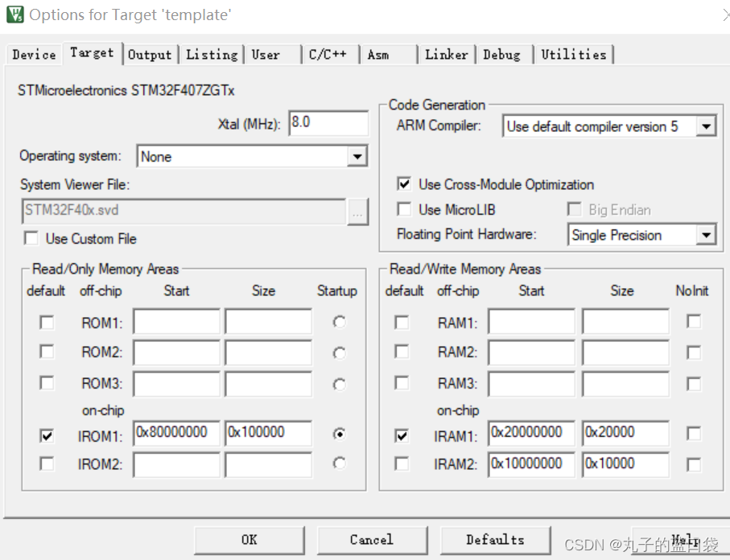Check the ROM3 default checkbox
The height and width of the screenshot is (560, 730).
click(x=47, y=383)
